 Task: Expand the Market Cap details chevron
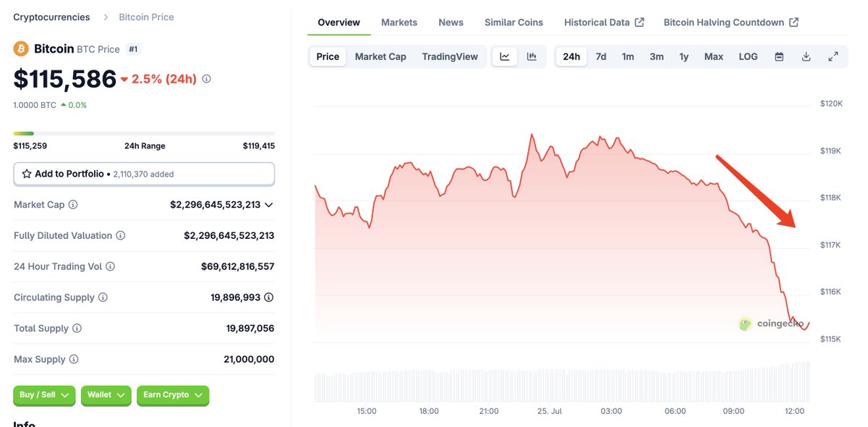[269, 205]
